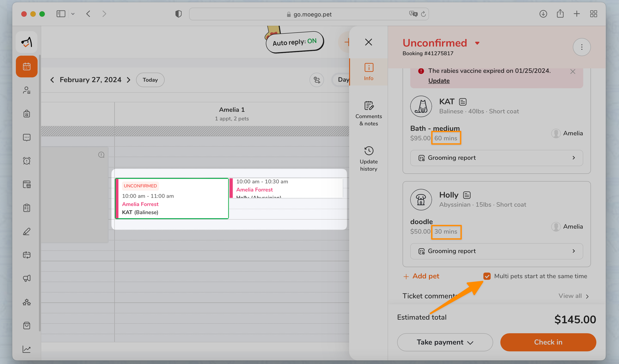The image size is (619, 364).
Task: Click the megaphone marketing icon in sidebar
Action: pos(27,278)
